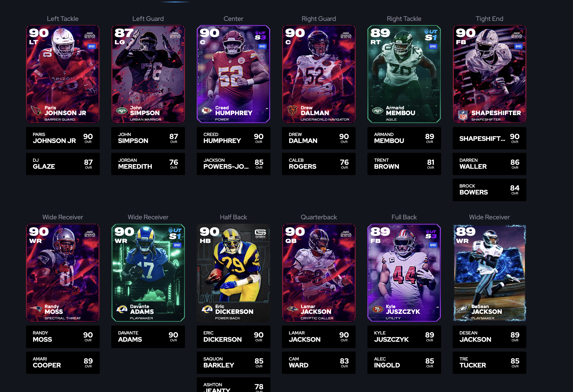Click the Chiefs logo on the Creed Humphrey card
The width and height of the screenshot is (573, 392).
pyautogui.click(x=207, y=110)
